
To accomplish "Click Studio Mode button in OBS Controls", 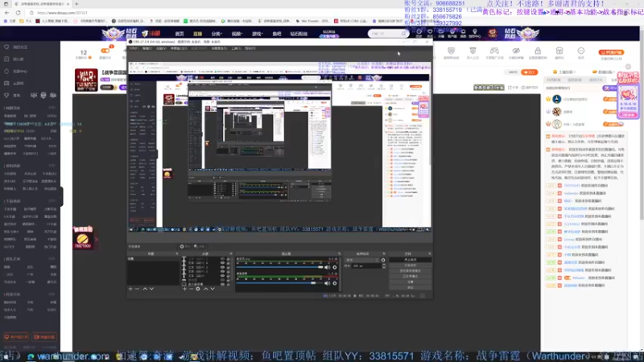I will [x=411, y=276].
